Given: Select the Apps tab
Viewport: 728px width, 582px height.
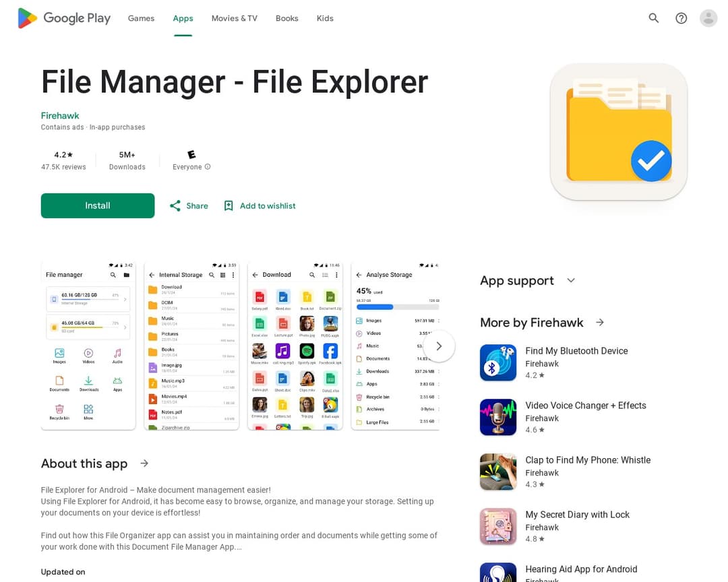Looking at the screenshot, I should 183,18.
